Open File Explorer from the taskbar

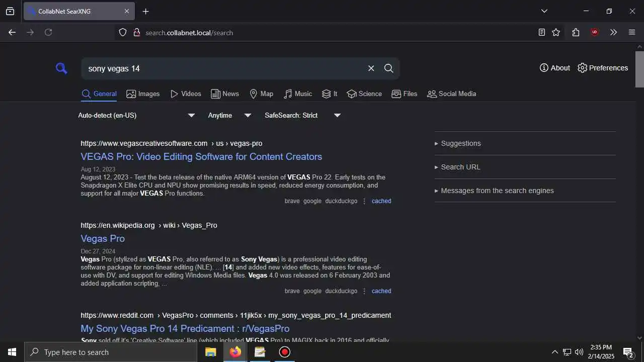211,352
